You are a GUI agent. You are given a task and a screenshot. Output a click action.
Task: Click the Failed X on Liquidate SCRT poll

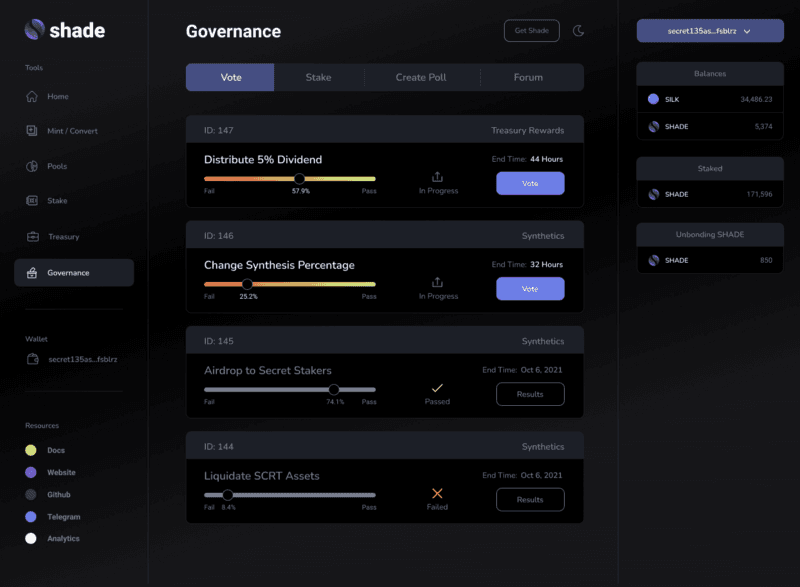tap(437, 493)
